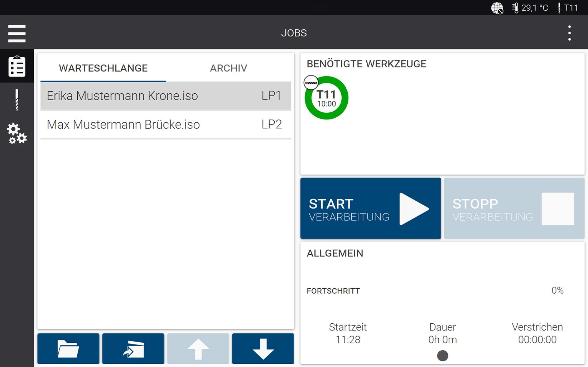Click the open folder button
This screenshot has height=367, width=588.
coord(68,349)
